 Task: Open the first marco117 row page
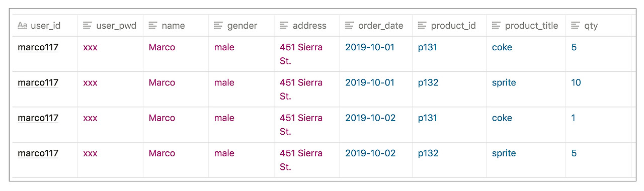pos(38,48)
